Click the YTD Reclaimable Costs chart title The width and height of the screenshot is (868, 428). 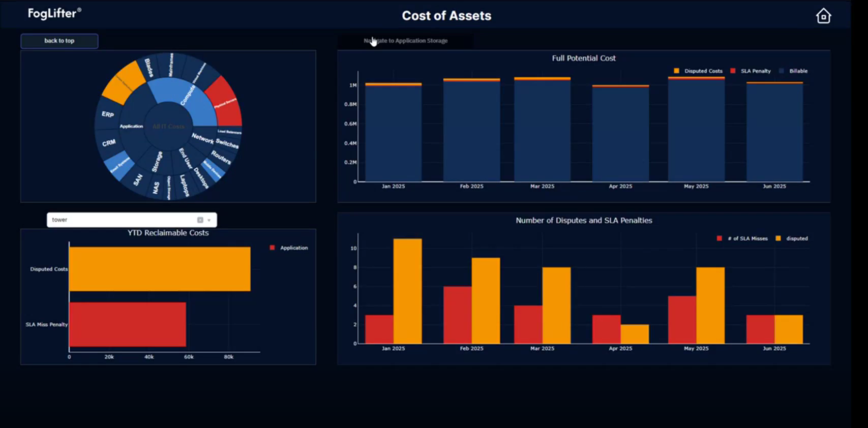(x=168, y=233)
